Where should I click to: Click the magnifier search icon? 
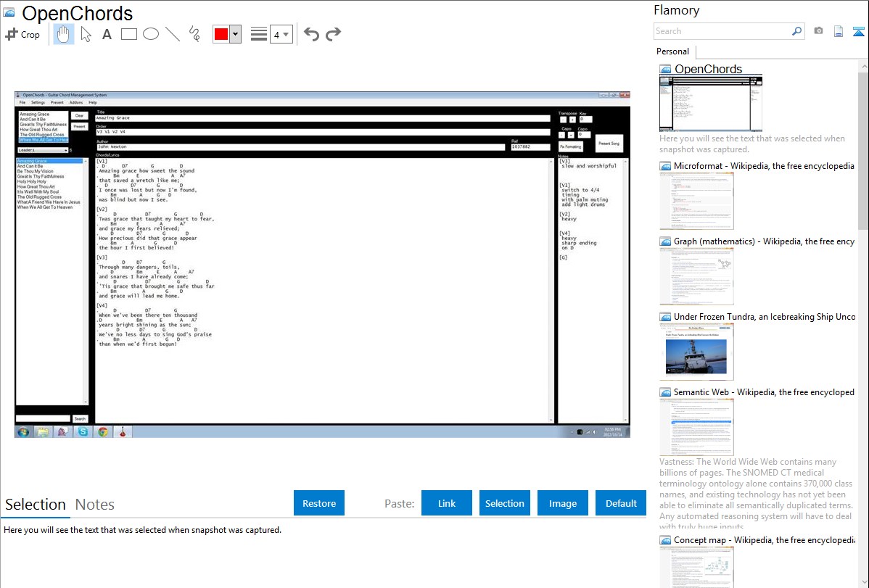796,31
